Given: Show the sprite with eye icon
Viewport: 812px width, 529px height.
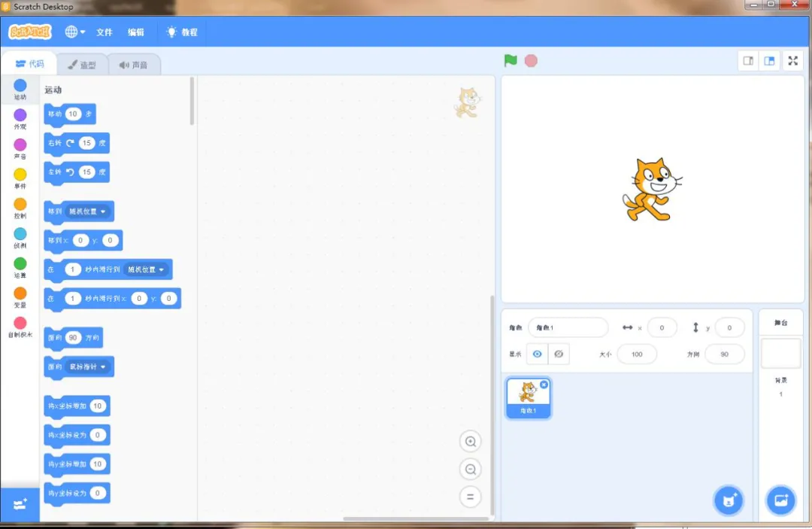Looking at the screenshot, I should point(537,354).
